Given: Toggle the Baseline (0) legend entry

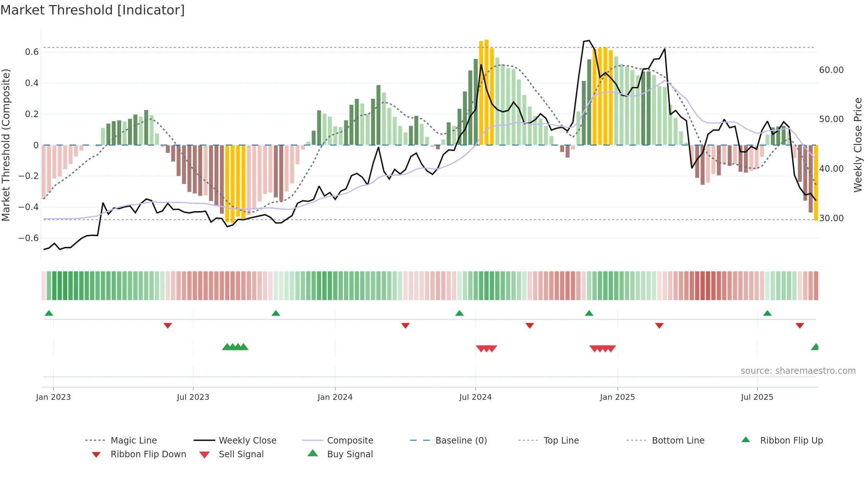Looking at the screenshot, I should pos(448,440).
